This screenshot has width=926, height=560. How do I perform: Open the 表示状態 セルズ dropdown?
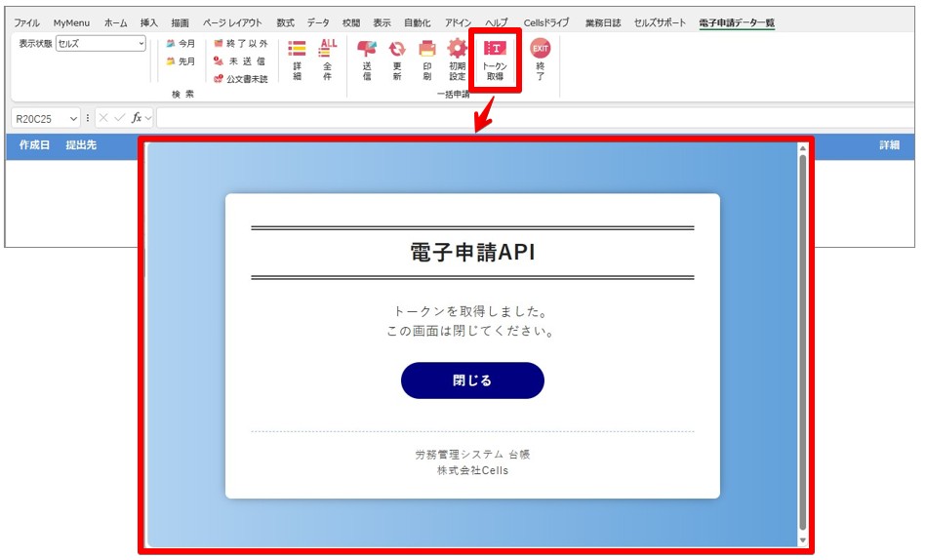coord(101,43)
